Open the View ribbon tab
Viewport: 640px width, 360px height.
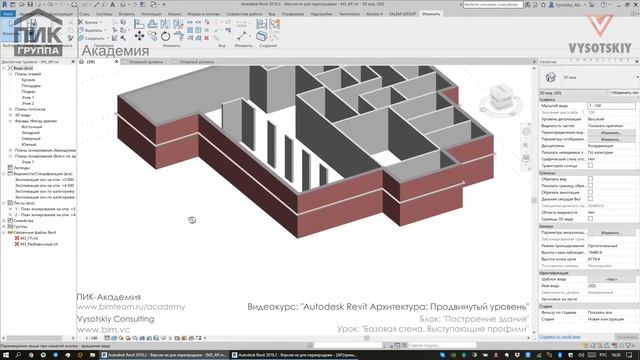(x=272, y=14)
